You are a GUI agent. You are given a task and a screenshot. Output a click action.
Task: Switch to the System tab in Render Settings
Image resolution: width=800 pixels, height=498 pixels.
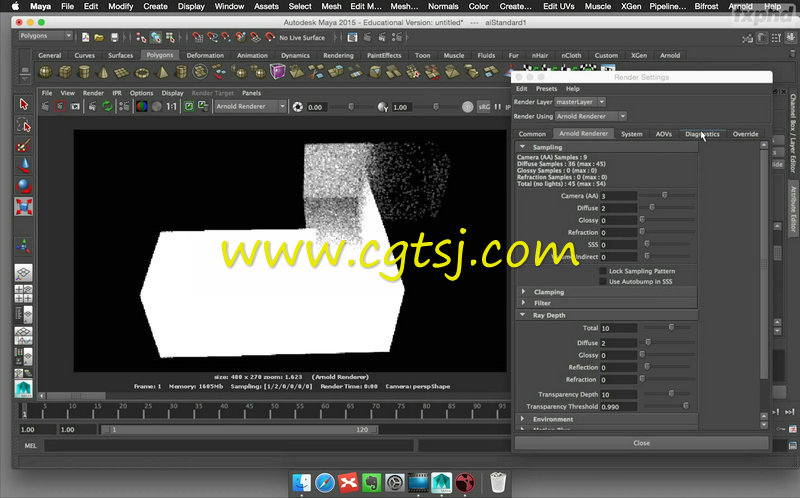coord(632,134)
